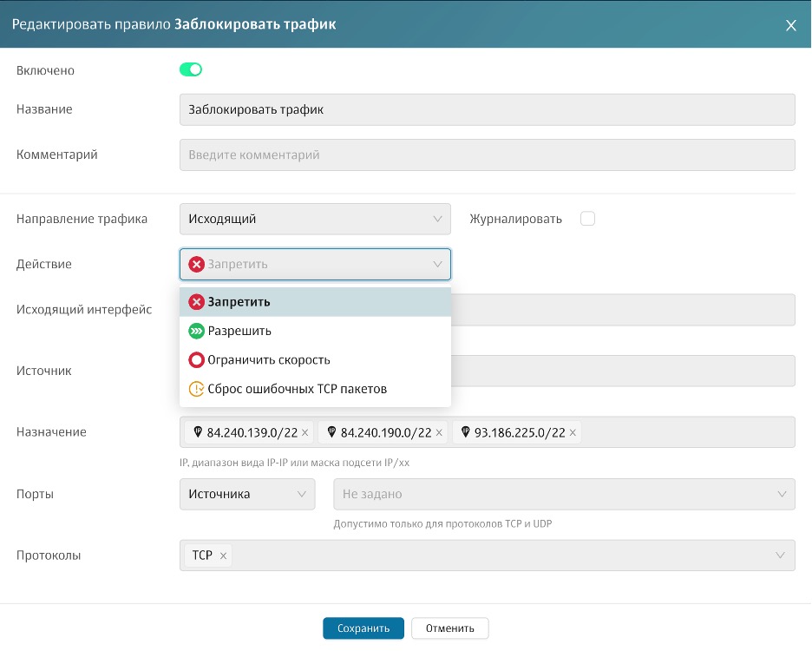Click the Сохранить button
The image size is (812, 651).
363,628
